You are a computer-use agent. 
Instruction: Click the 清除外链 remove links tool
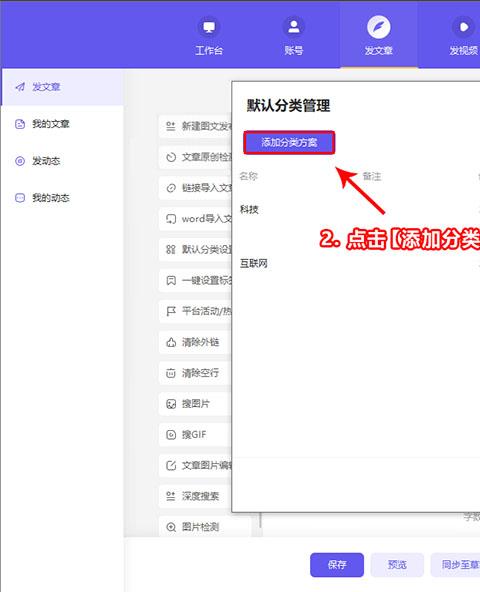195,342
